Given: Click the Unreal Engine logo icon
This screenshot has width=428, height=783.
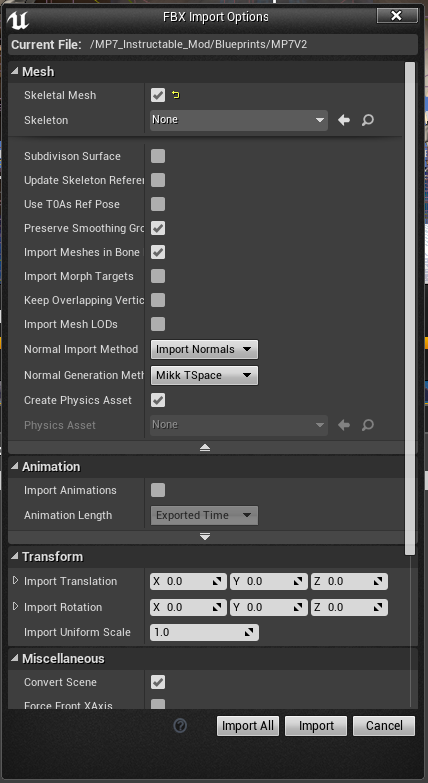Looking at the screenshot, I should tap(18, 18).
